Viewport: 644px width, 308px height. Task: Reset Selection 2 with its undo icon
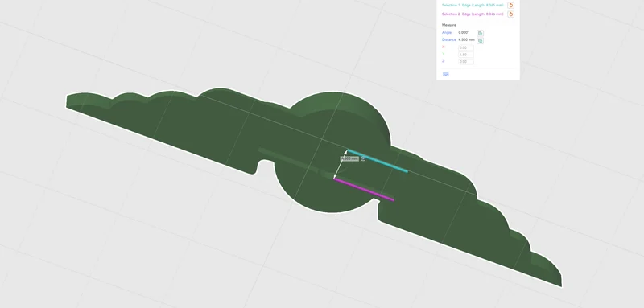pos(511,14)
